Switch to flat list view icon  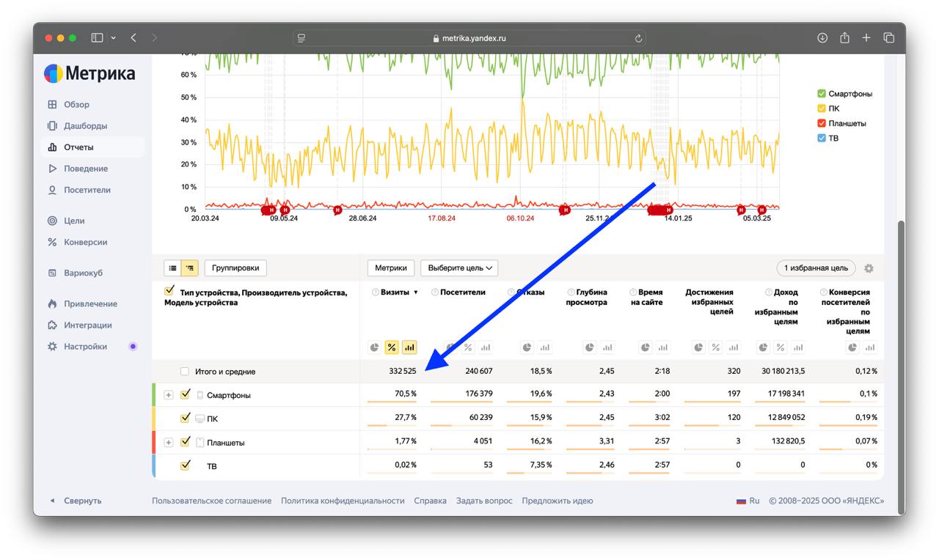(x=172, y=268)
